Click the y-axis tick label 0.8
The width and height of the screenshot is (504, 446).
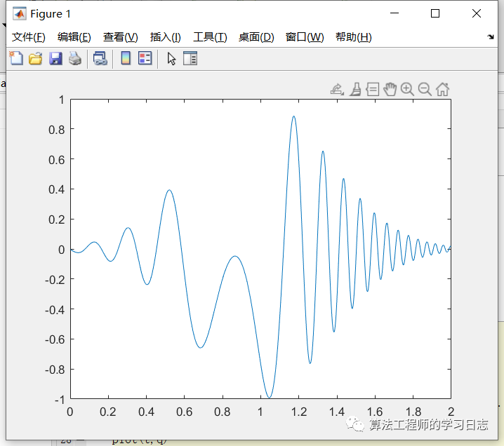coord(57,130)
